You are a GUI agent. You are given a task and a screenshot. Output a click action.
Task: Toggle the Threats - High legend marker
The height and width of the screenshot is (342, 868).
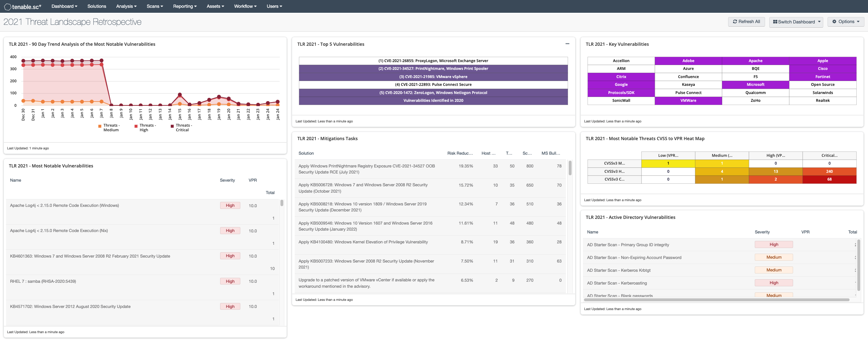[x=136, y=126]
